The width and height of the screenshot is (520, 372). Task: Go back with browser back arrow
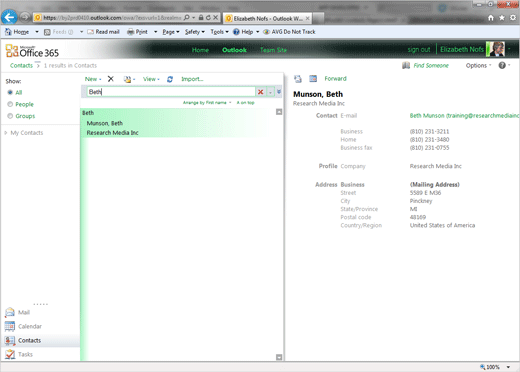coord(10,17)
